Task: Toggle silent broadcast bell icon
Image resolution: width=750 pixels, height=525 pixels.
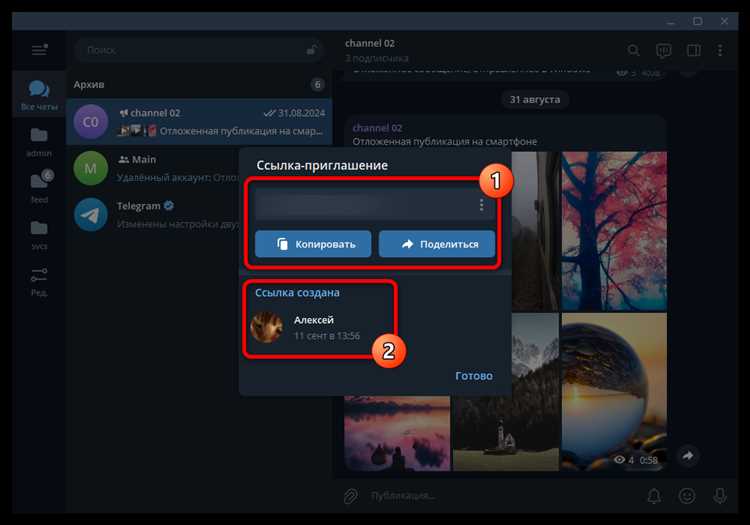Action: click(x=654, y=496)
